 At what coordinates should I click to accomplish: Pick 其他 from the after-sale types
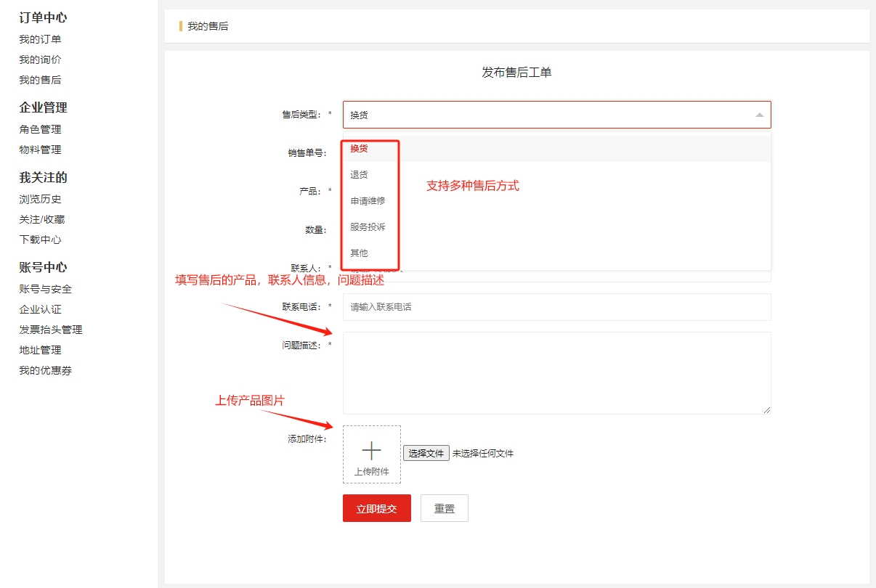(x=557, y=253)
